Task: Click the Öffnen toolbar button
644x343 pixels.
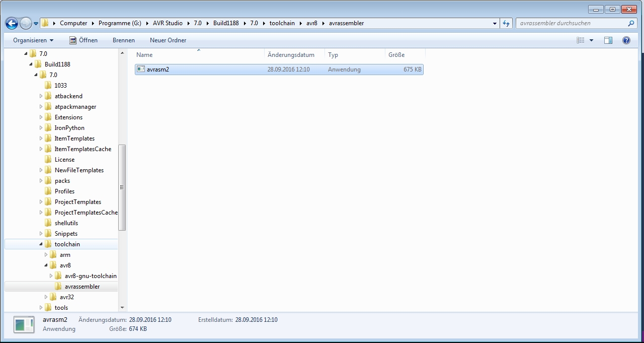Action: (x=84, y=40)
